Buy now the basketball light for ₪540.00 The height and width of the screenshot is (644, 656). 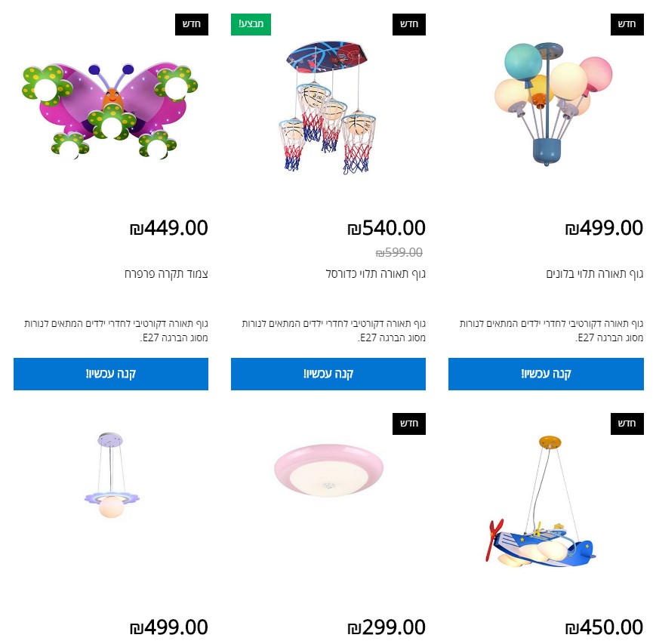coord(328,374)
